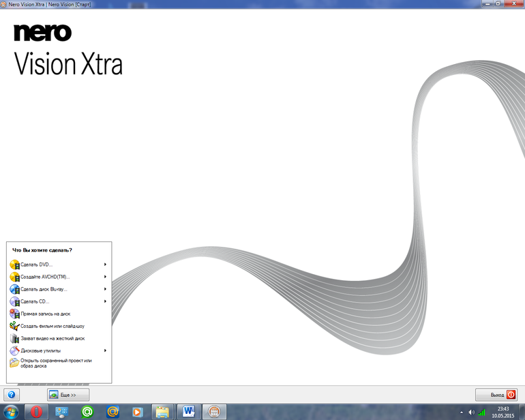Click the icon beside Прямая запись на диск
The width and height of the screenshot is (525, 420).
point(14,314)
